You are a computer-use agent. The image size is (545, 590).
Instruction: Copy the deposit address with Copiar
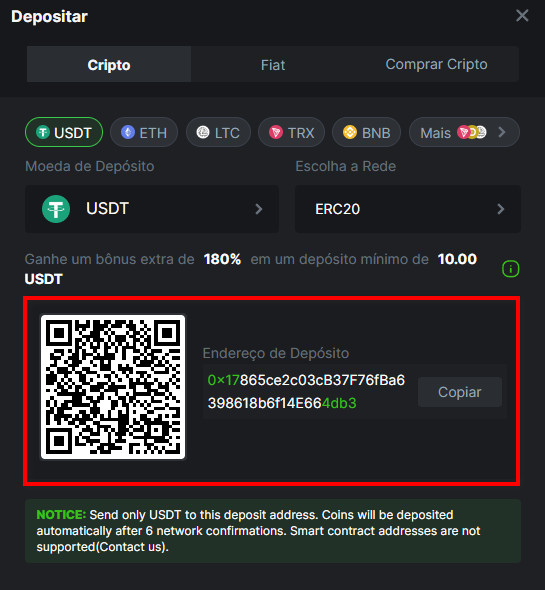click(460, 392)
